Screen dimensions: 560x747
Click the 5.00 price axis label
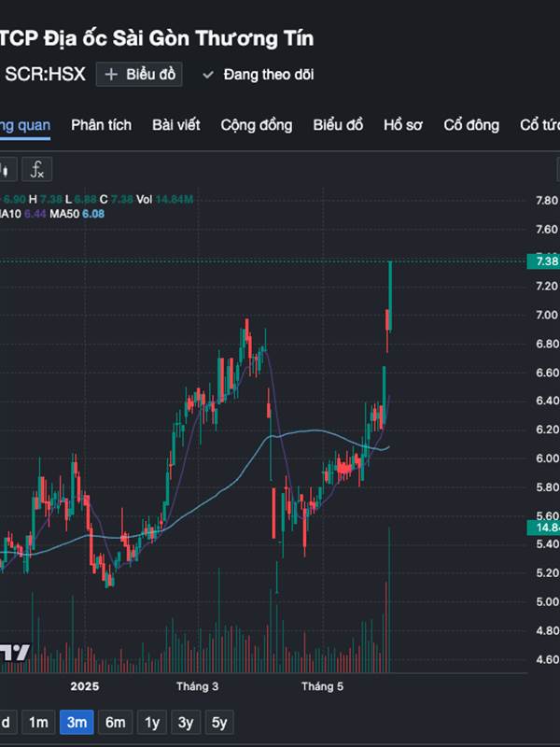(x=547, y=601)
